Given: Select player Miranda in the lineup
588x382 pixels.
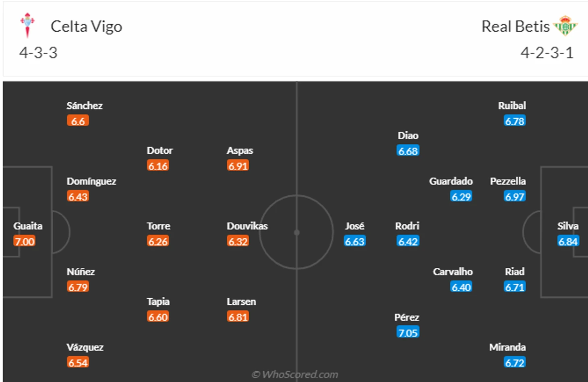Looking at the screenshot, I should point(507,347).
